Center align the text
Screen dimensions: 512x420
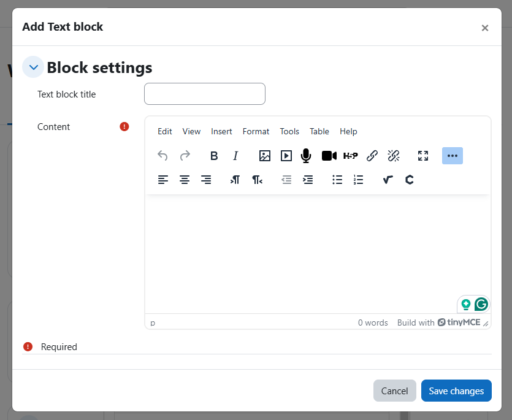[185, 180]
